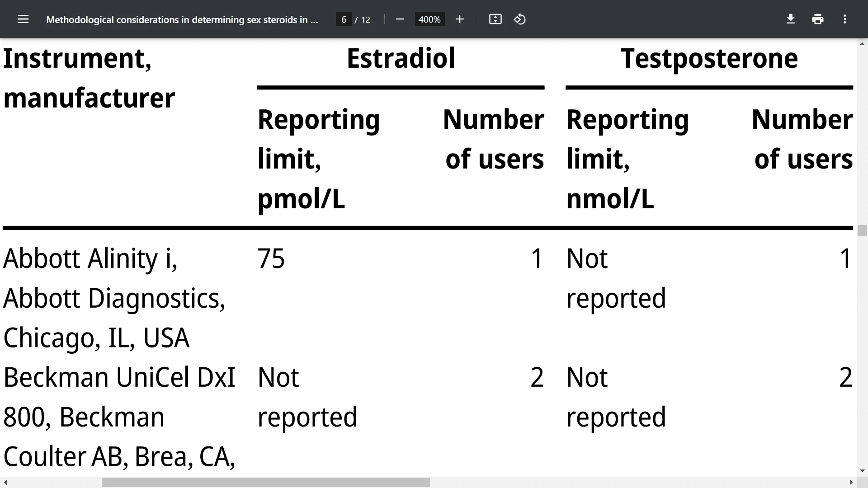Click the download icon to save PDF
Image resolution: width=868 pixels, height=488 pixels.
tap(790, 20)
